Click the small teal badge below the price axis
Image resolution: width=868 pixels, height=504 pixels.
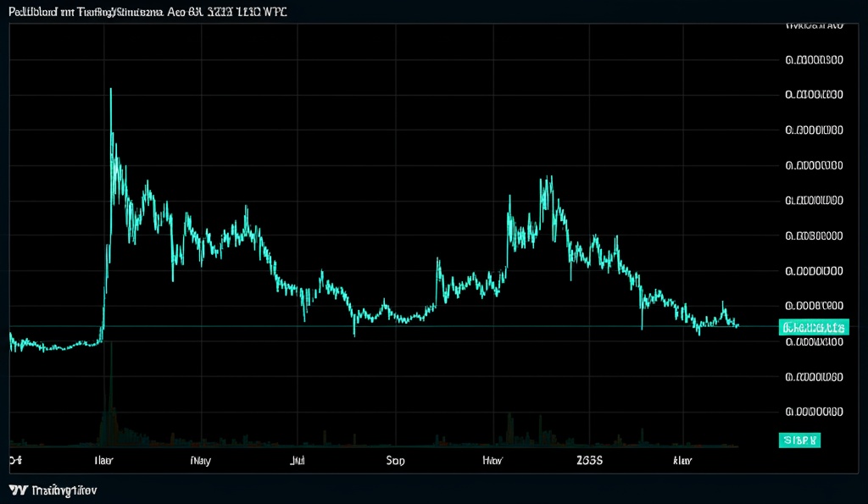[x=799, y=440]
